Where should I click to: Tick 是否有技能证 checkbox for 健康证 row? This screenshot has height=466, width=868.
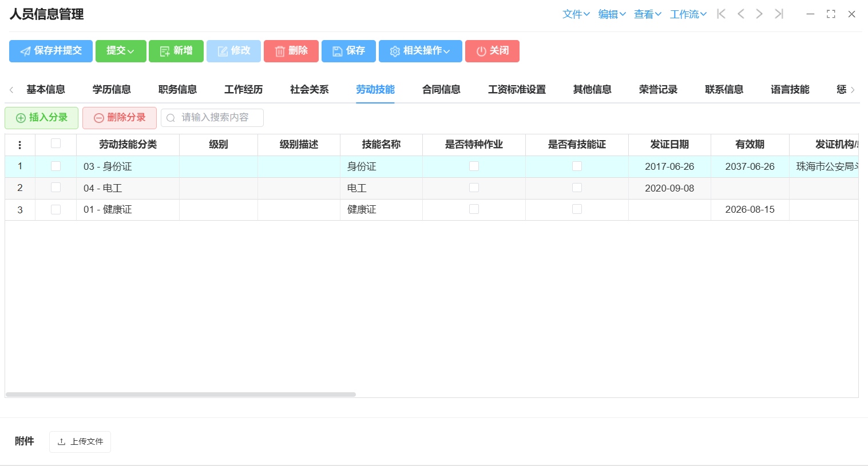(x=577, y=209)
